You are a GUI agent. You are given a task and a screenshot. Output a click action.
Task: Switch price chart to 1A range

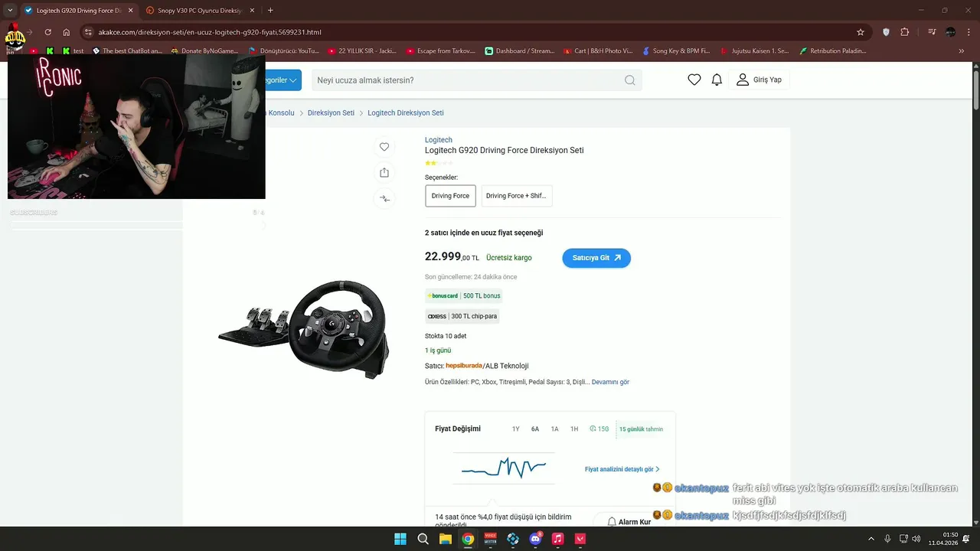554,429
